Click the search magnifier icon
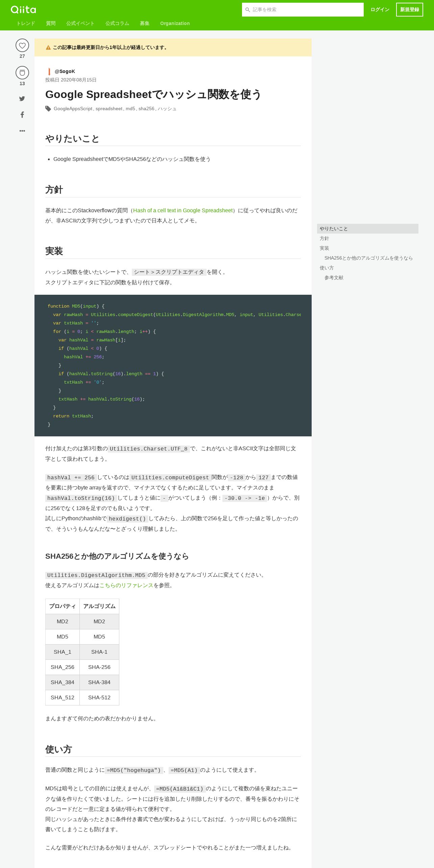 coord(248,10)
